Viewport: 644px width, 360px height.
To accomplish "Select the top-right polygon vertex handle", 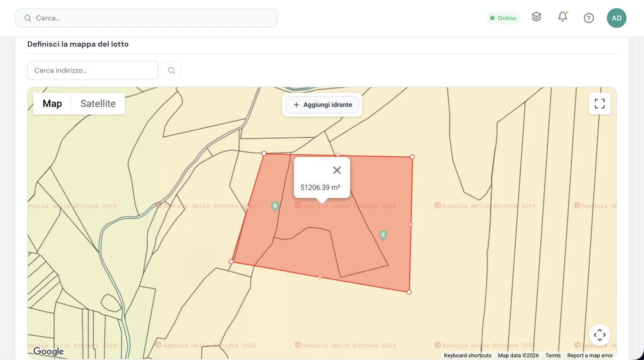I will pyautogui.click(x=412, y=157).
